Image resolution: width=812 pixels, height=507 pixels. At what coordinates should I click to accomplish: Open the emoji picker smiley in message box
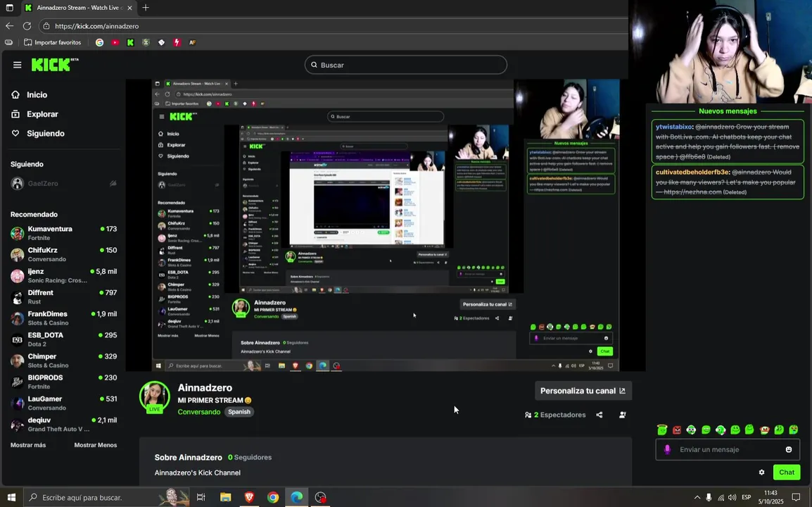(788, 449)
